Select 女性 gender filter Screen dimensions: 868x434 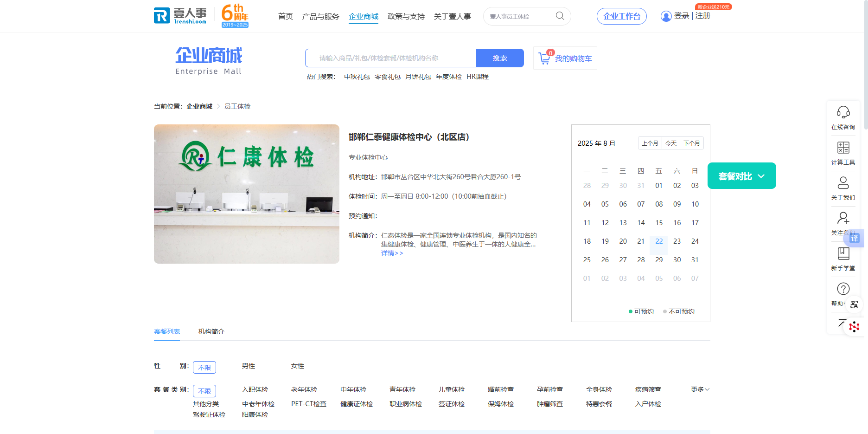298,366
